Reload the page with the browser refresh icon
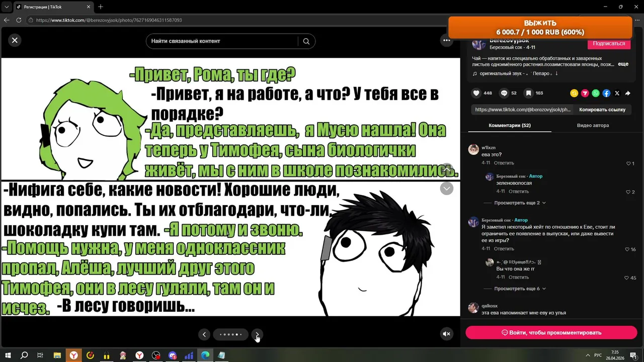This screenshot has height=362, width=644. click(x=19, y=20)
